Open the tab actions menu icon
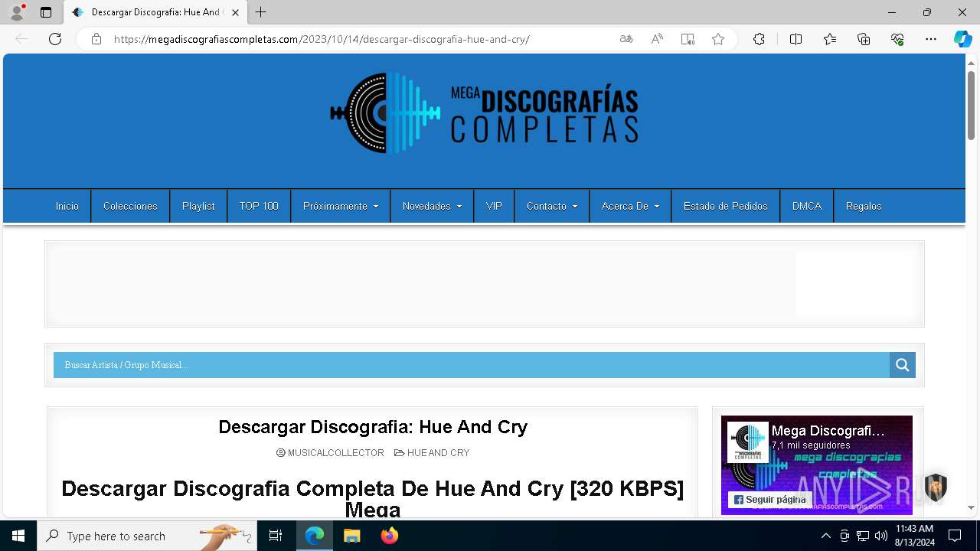The width and height of the screenshot is (980, 551). [46, 12]
